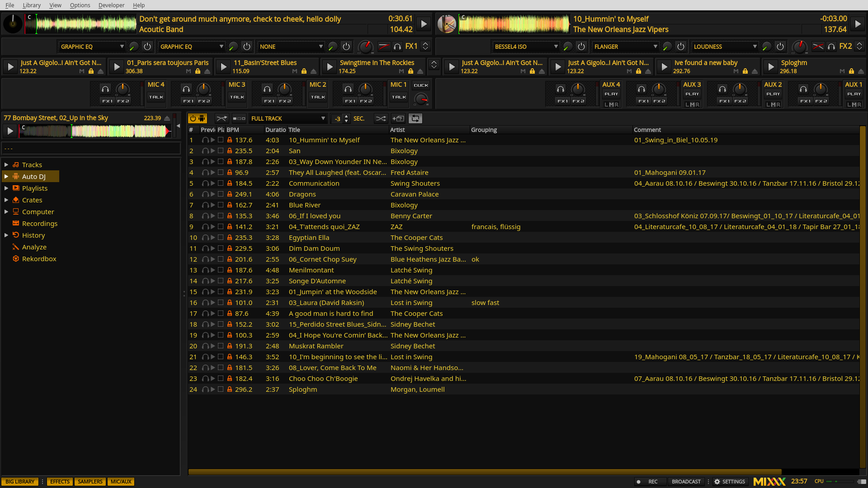Toggle power on the BESSEL4 ISO effect

(581, 47)
